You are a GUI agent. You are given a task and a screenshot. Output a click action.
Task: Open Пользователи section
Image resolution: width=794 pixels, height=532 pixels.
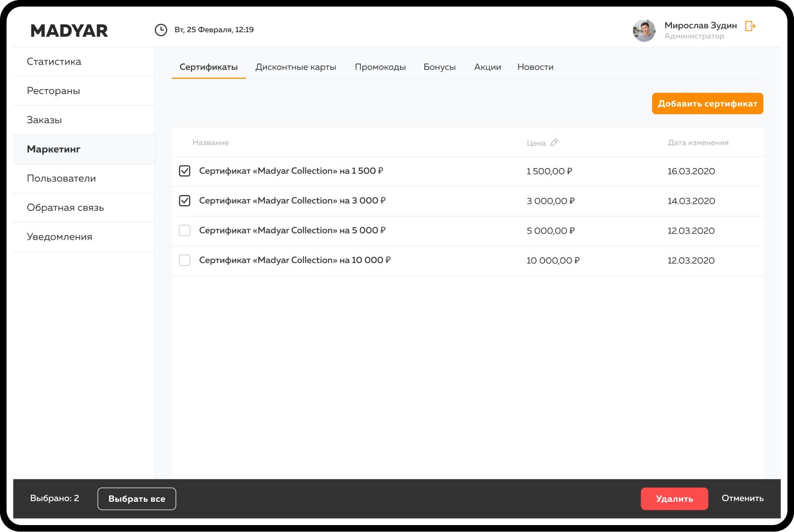tap(84, 179)
